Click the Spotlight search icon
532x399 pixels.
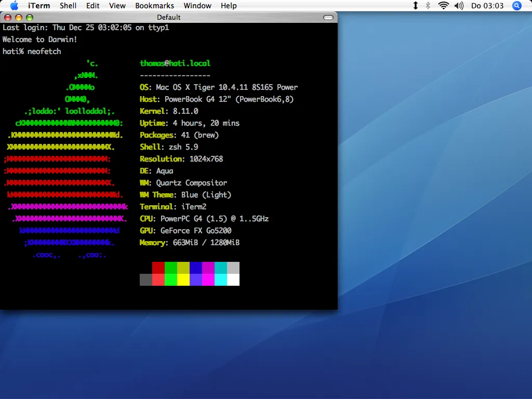pos(516,6)
